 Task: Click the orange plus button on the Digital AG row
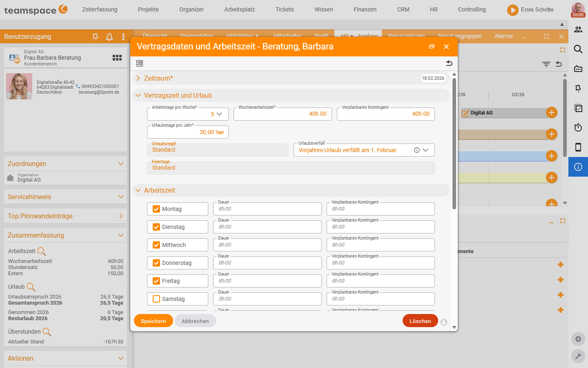coord(552,112)
